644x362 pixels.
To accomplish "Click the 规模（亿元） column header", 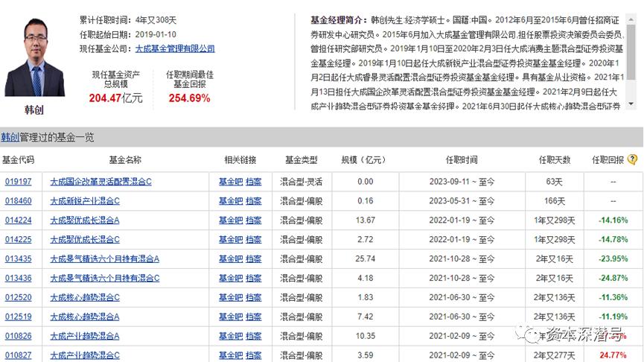I will click(x=363, y=160).
